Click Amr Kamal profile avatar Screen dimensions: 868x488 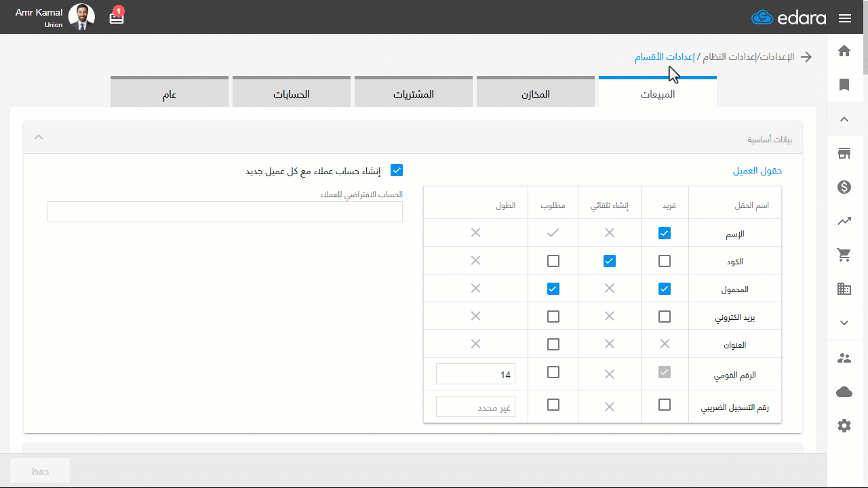tap(82, 17)
